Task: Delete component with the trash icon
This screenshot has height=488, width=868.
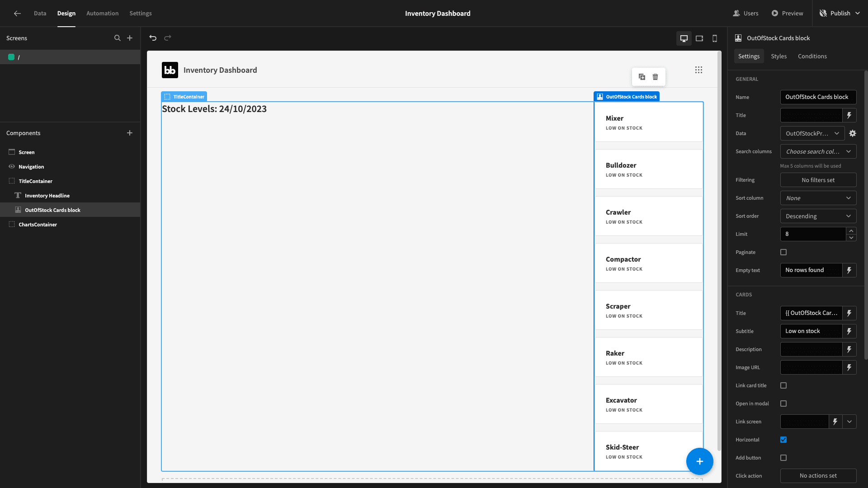Action: point(656,77)
